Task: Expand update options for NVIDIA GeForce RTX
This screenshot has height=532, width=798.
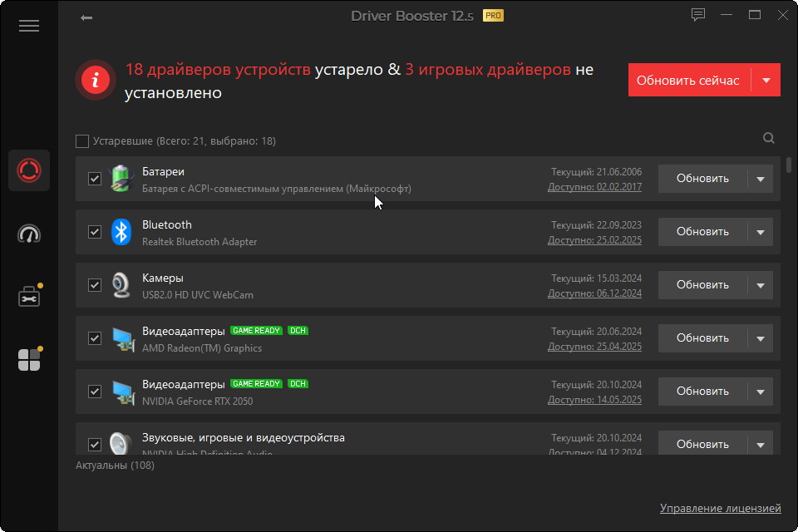Action: (x=761, y=392)
